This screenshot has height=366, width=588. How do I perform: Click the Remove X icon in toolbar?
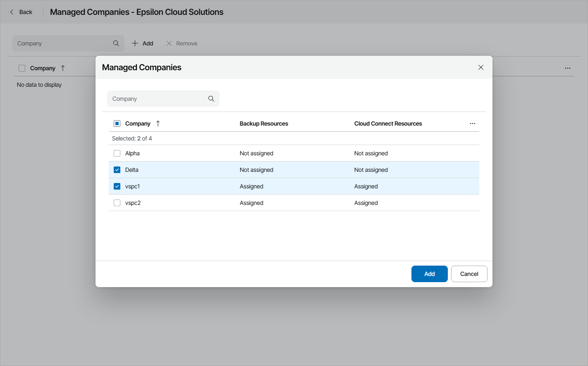[x=169, y=43]
